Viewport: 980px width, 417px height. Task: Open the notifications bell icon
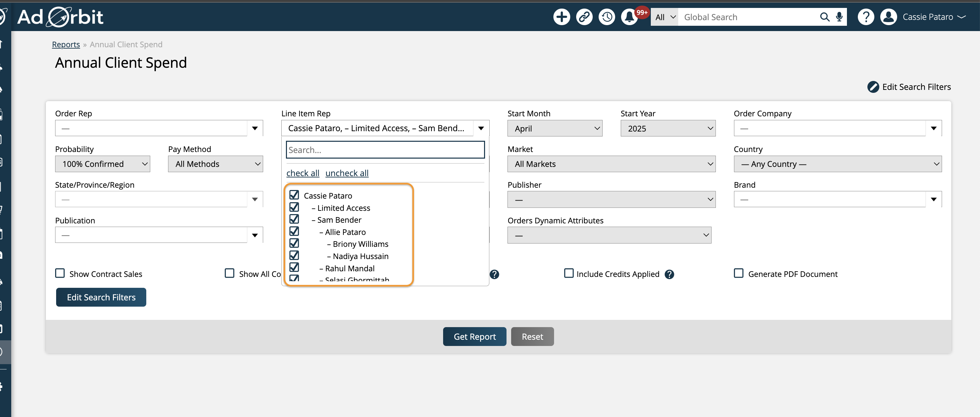click(629, 17)
